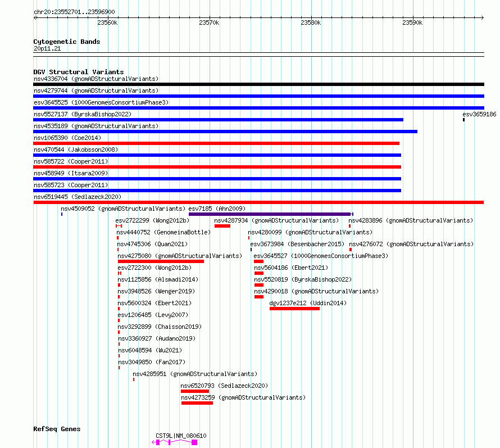500x448 pixels.
Task: Select the nsv4290018 gnomADStructuralVariants label
Action: click(316, 291)
